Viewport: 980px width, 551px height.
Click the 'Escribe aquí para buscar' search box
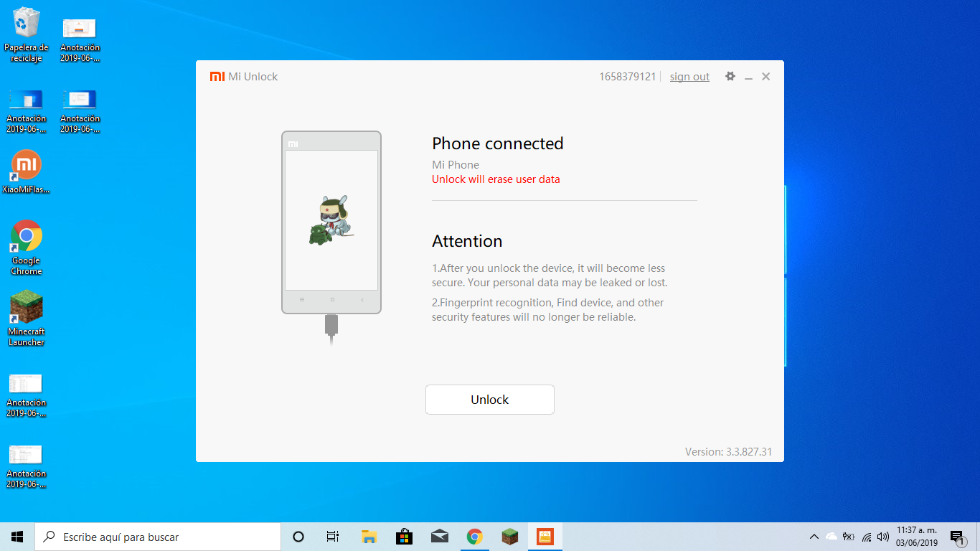pyautogui.click(x=158, y=537)
